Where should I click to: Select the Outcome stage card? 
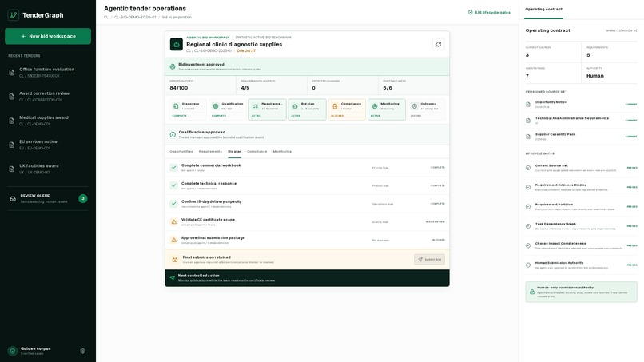click(x=427, y=109)
